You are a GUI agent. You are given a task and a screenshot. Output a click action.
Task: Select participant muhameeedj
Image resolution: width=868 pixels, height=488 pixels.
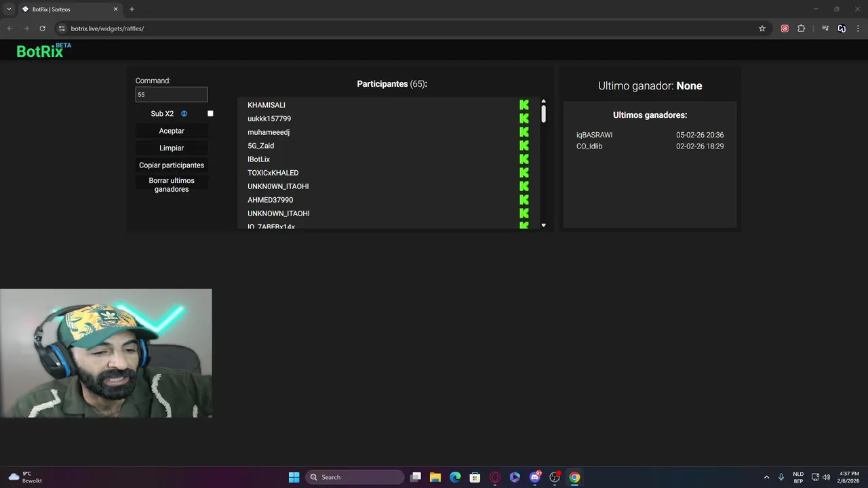(269, 132)
